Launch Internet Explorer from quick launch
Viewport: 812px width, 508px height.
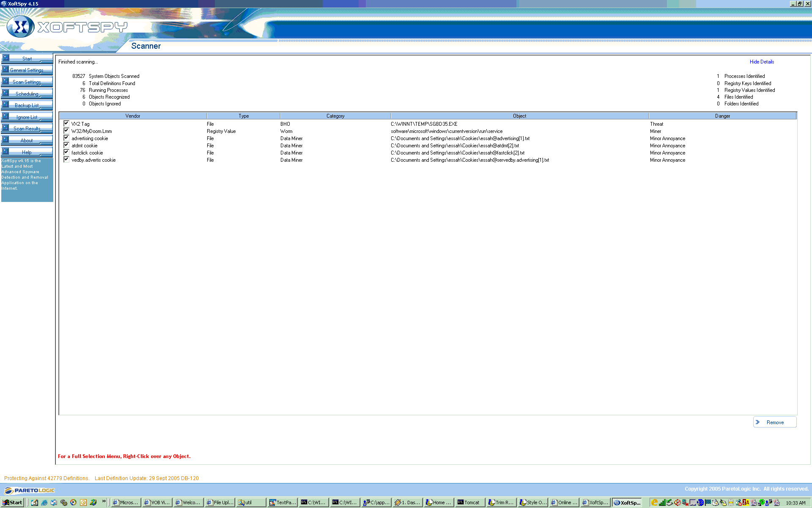pos(44,502)
